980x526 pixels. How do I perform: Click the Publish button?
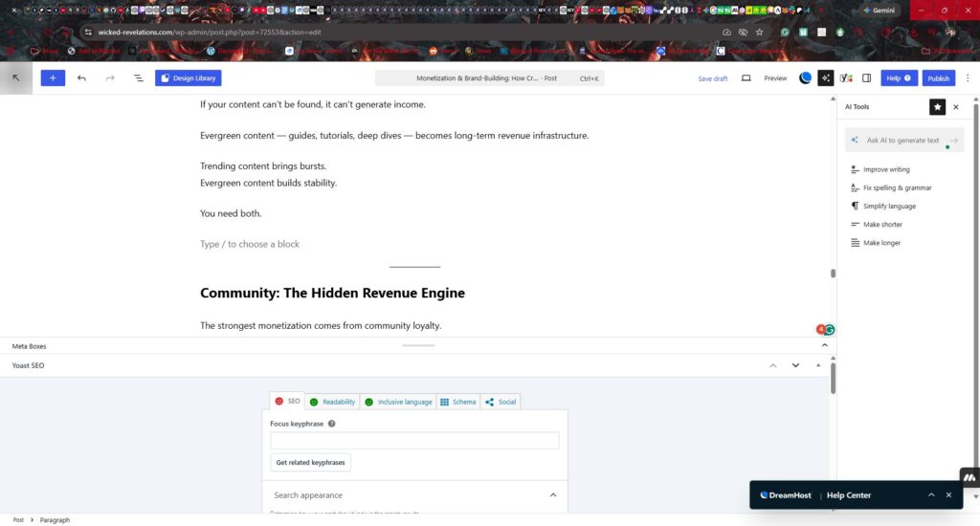pyautogui.click(x=938, y=78)
